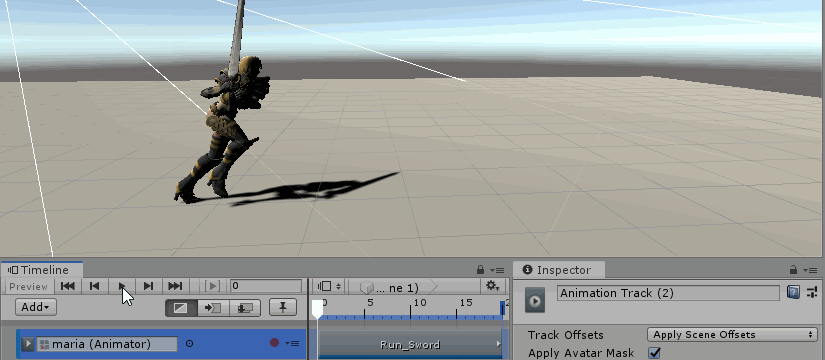Open the Track Offsets dropdown
Image resolution: width=825 pixels, height=360 pixels.
(x=732, y=335)
